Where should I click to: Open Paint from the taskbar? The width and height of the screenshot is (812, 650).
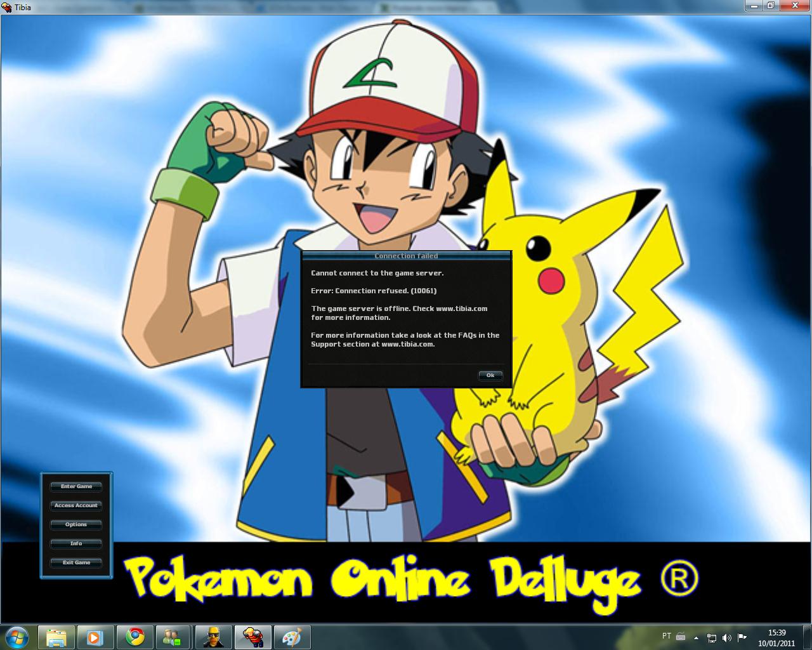click(292, 637)
